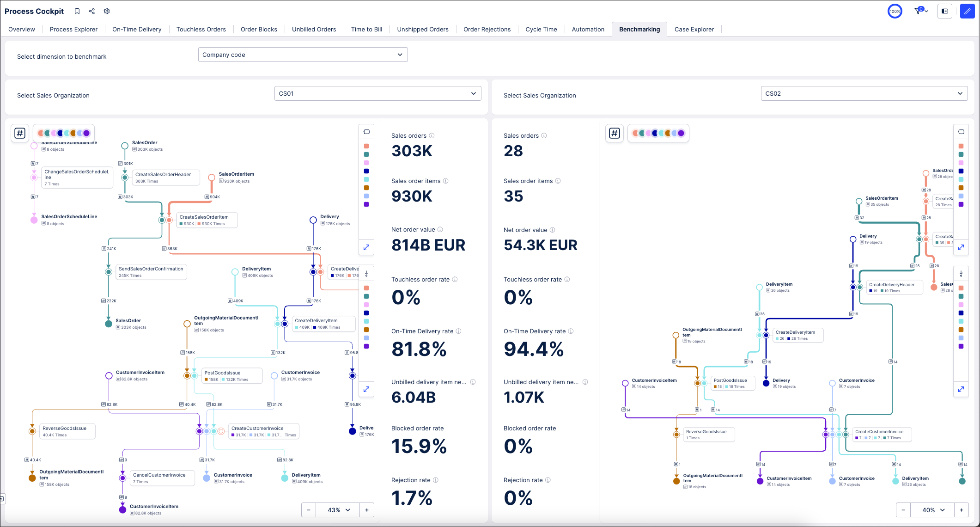Open the activities panel icon in CS02 explorer
This screenshot has width=980, height=527.
(x=961, y=132)
